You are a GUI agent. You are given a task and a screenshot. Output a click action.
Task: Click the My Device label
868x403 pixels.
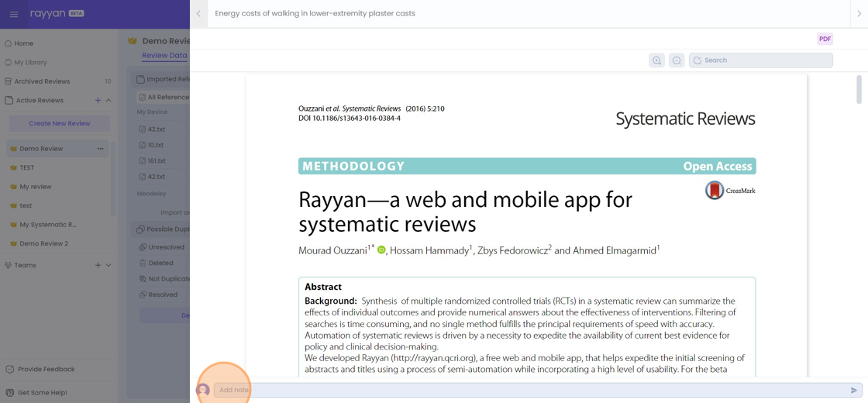pyautogui.click(x=152, y=112)
